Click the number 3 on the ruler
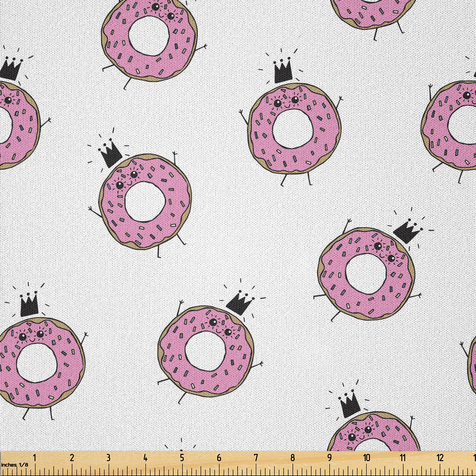This screenshot has width=476, height=476. click(108, 458)
